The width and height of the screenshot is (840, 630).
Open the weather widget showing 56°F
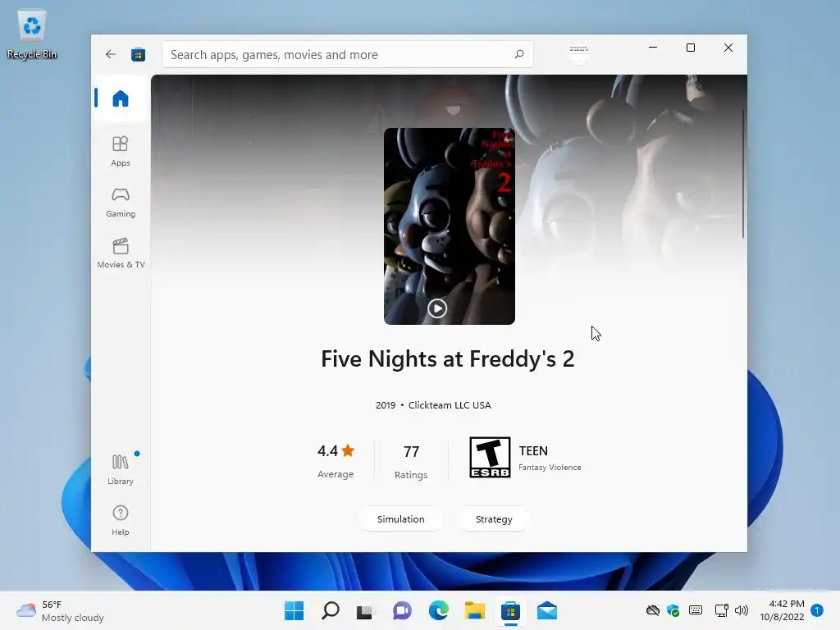60,610
